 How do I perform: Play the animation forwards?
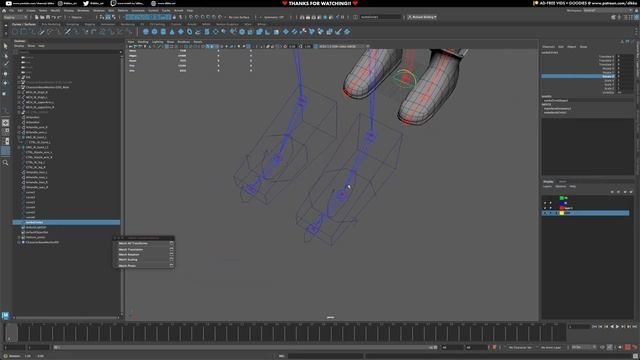(x=617, y=327)
